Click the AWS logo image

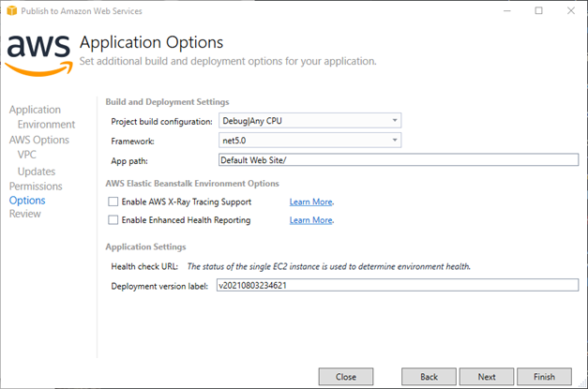coord(38,55)
